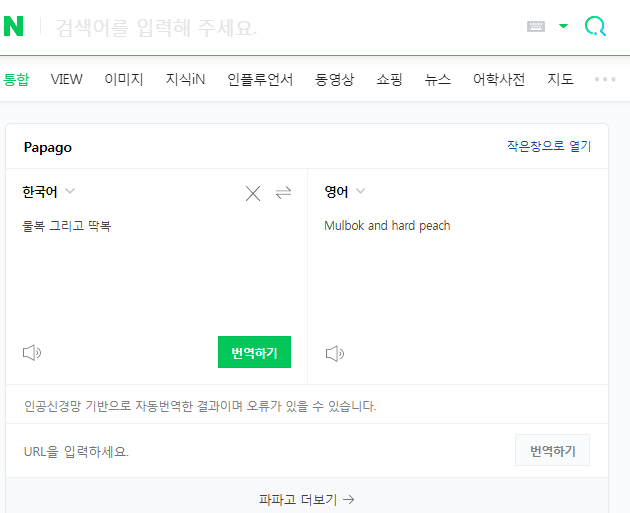The image size is (630, 513).
Task: Open the 영어 target language dropdown
Action: (x=344, y=192)
